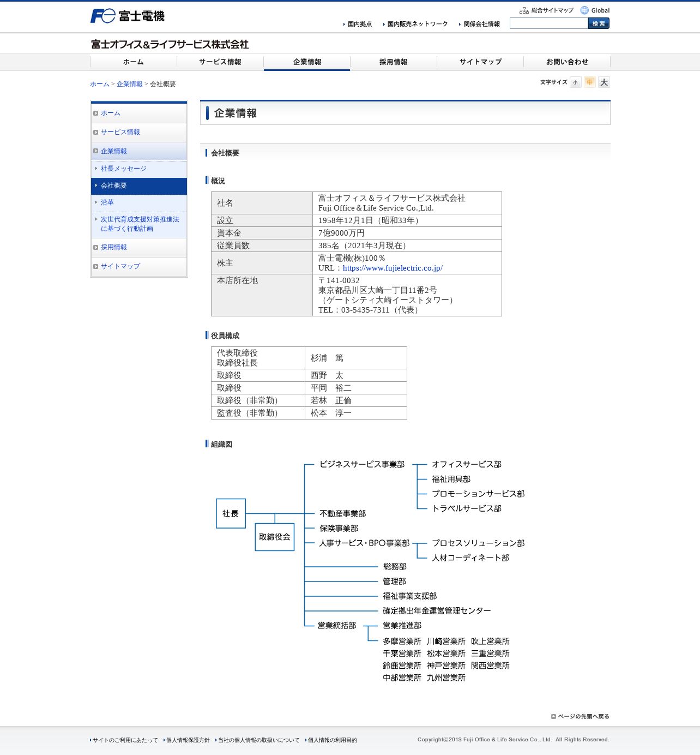700x755 pixels.
Task: Open 関係会社情報 header link
Action: coord(479,24)
